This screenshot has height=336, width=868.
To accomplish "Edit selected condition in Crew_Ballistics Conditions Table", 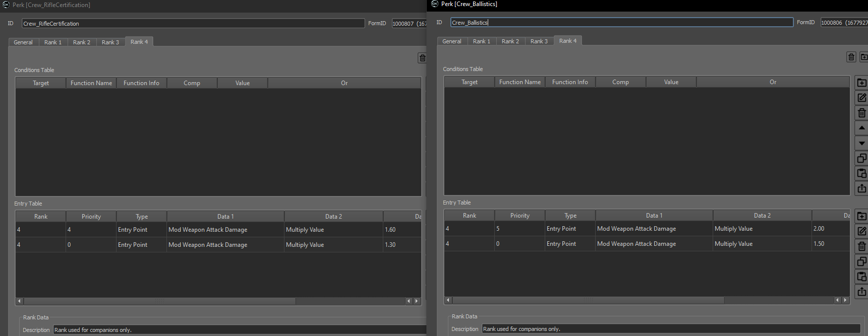I will (862, 98).
